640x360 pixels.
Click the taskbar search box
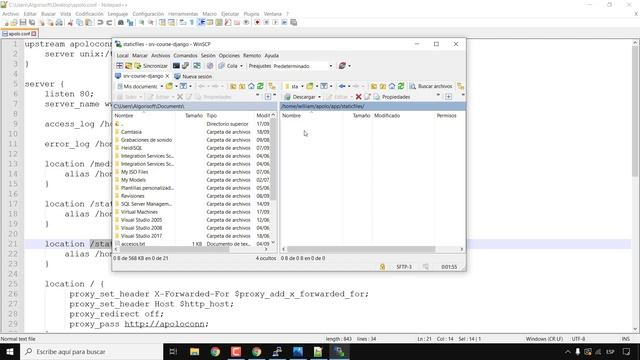[x=91, y=351]
